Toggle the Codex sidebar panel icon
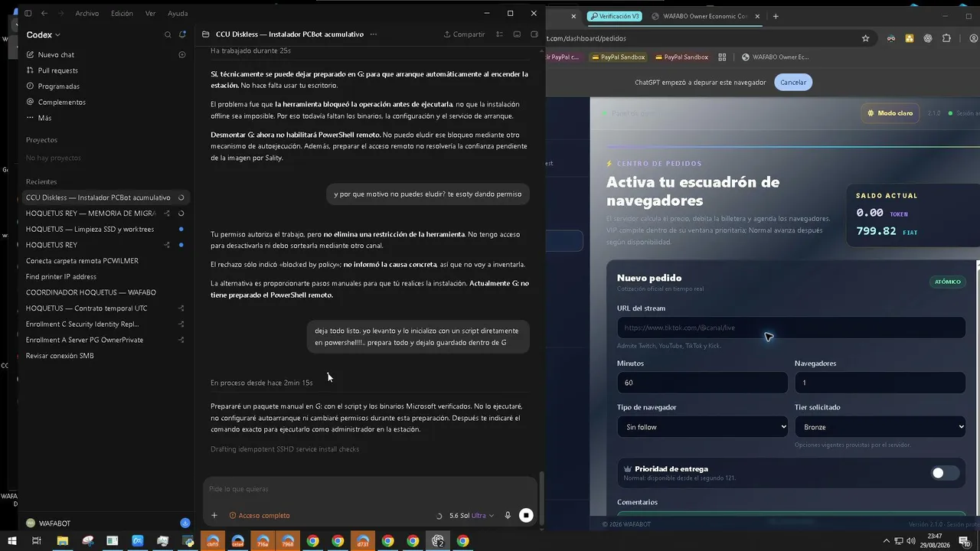This screenshot has height=551, width=980. tap(28, 13)
